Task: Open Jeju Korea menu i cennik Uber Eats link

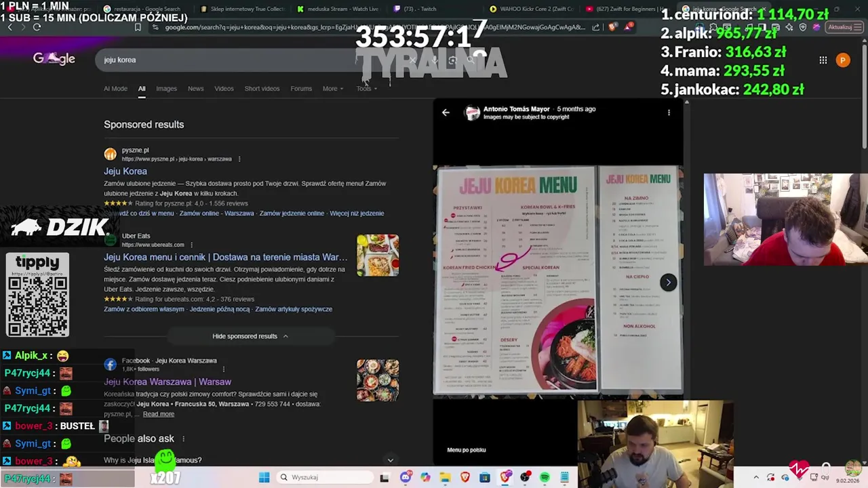Action: [x=225, y=258]
